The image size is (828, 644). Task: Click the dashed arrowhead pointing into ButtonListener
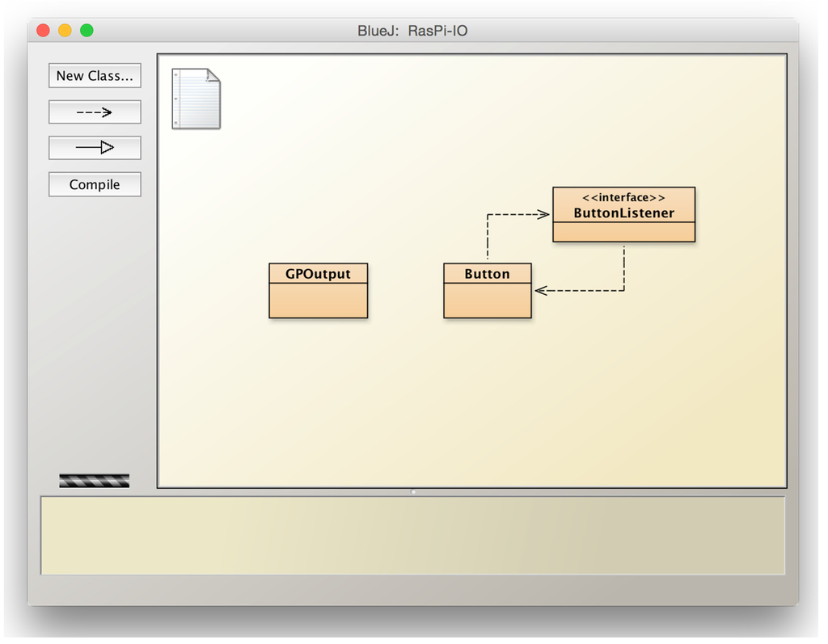pos(544,215)
